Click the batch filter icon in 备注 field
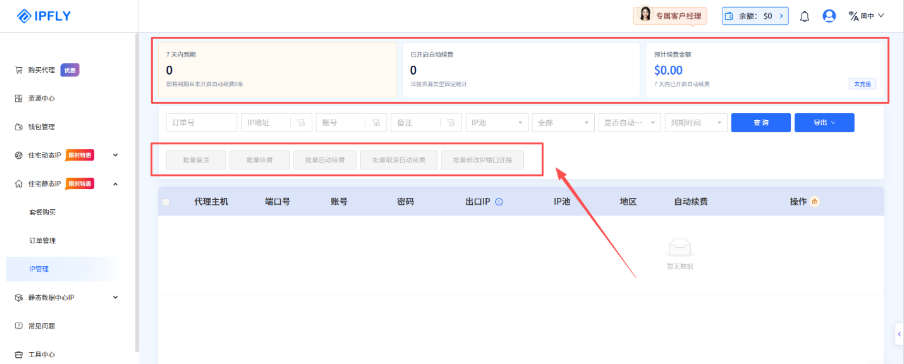The width and height of the screenshot is (904, 364). click(451, 122)
